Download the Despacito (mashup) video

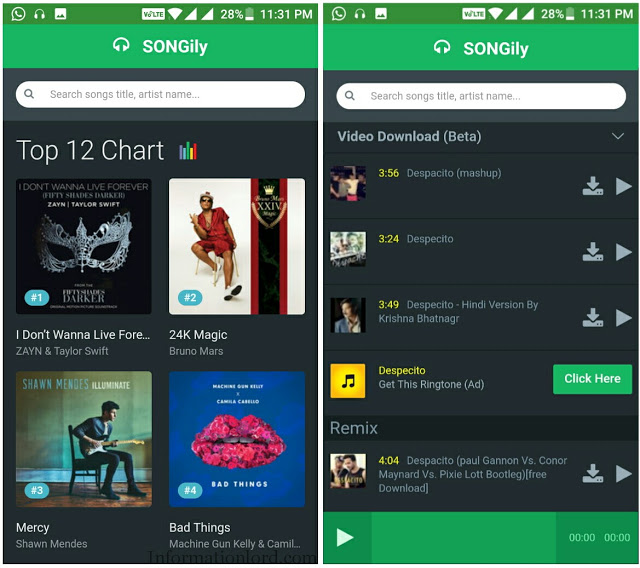pos(592,186)
